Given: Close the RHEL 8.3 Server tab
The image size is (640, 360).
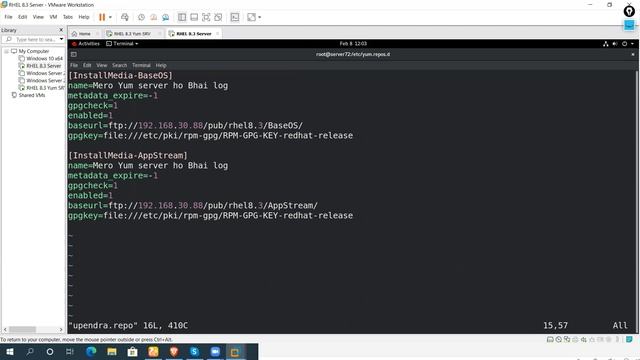Looking at the screenshot, I should coord(218,33).
